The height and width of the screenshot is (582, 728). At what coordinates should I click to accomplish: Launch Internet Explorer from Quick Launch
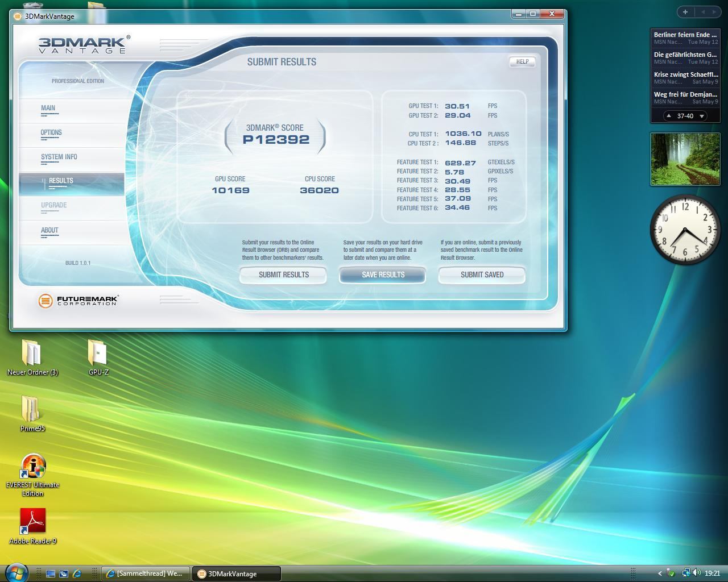click(x=77, y=574)
